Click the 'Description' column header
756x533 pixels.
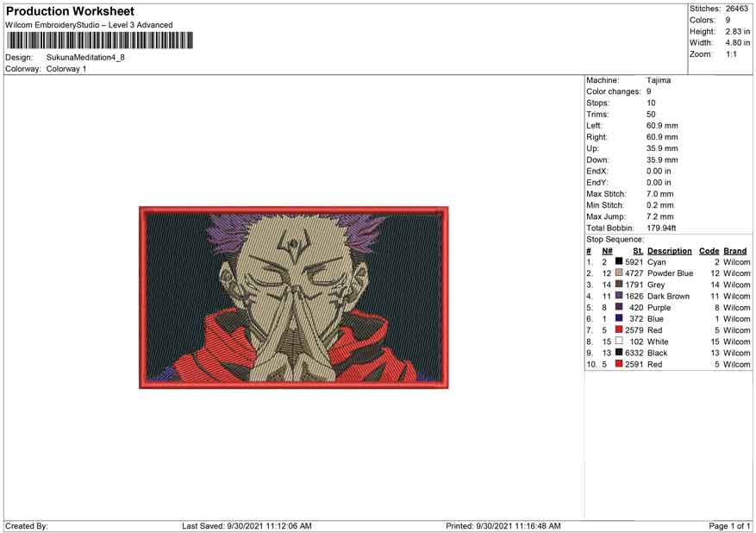669,251
